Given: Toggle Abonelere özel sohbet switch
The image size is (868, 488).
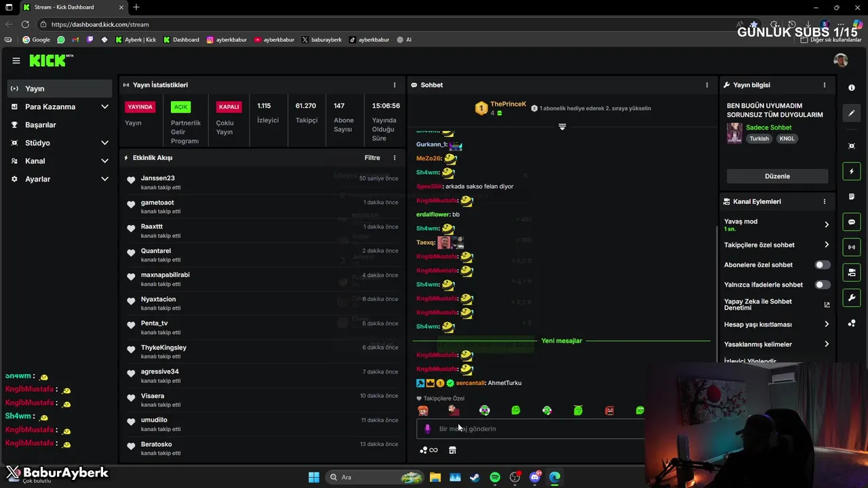Looking at the screenshot, I should tap(822, 265).
